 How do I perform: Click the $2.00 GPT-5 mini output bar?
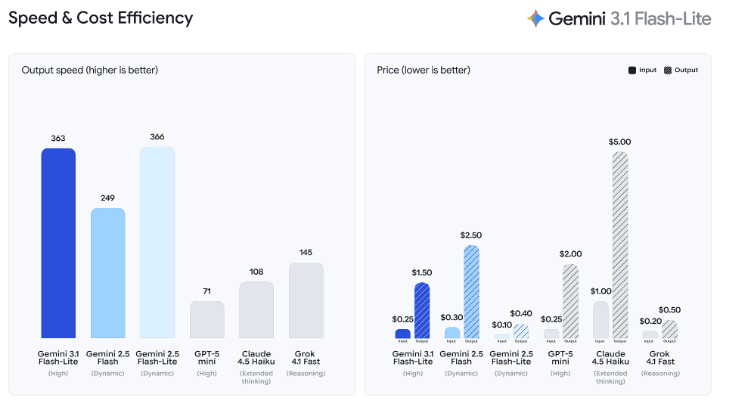(x=570, y=301)
